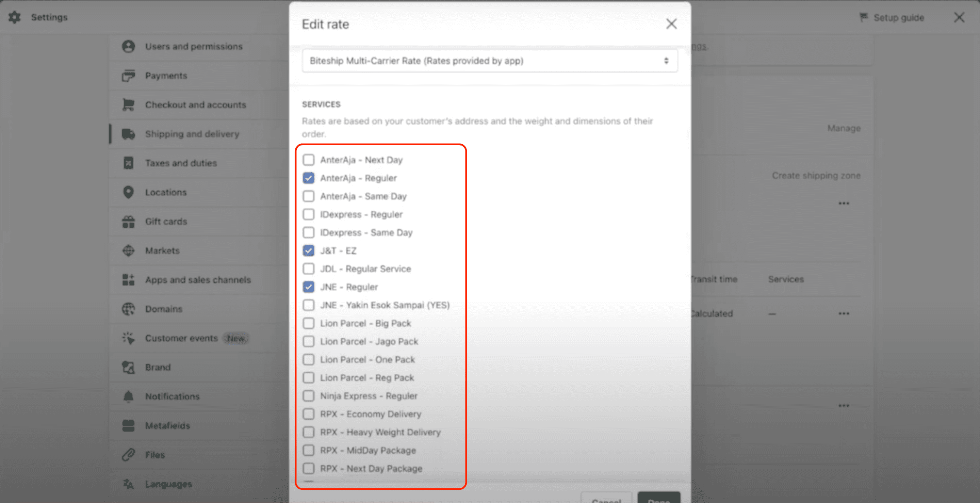This screenshot has height=503, width=980.
Task: Close the Settings page with X
Action: (960, 17)
